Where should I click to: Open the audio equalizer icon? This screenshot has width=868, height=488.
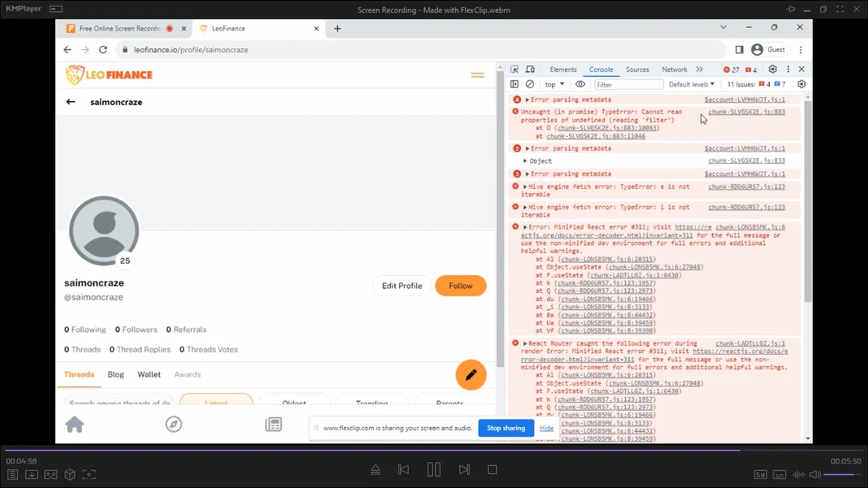[799, 474]
